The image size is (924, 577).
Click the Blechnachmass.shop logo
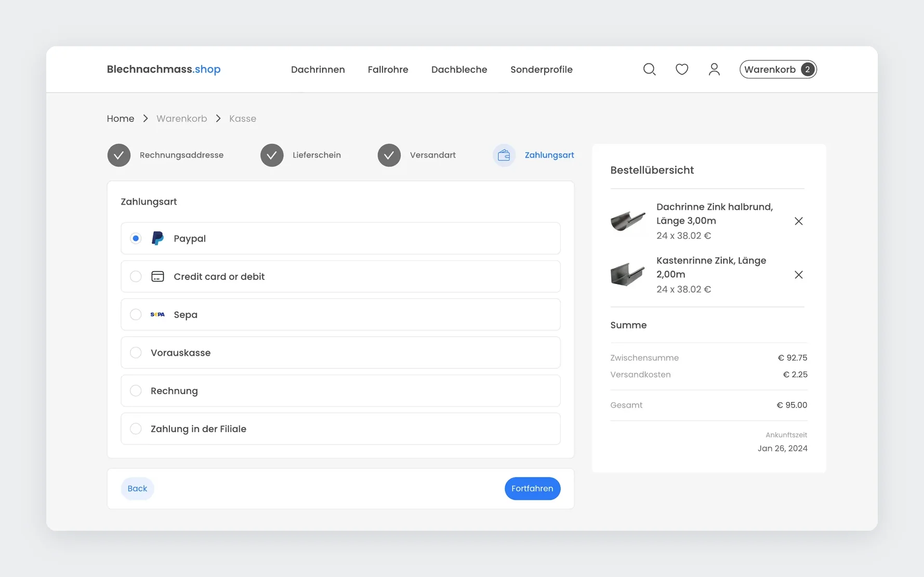(164, 69)
